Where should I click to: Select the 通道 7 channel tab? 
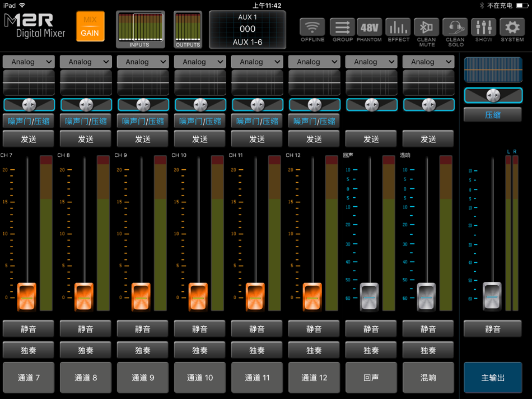[x=29, y=378]
